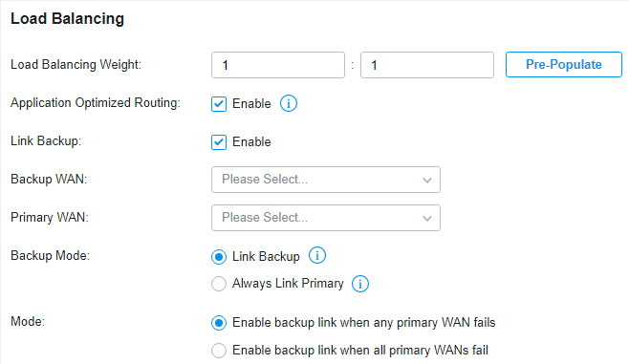Click the Always Link Primary label text
This screenshot has height=364, width=629.
[x=288, y=284]
